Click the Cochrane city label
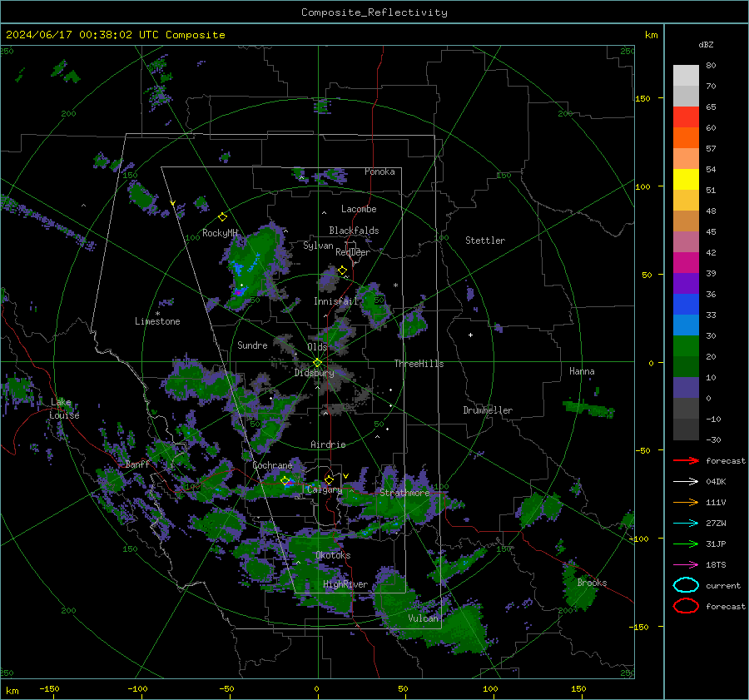This screenshot has height=700, width=749. click(272, 465)
